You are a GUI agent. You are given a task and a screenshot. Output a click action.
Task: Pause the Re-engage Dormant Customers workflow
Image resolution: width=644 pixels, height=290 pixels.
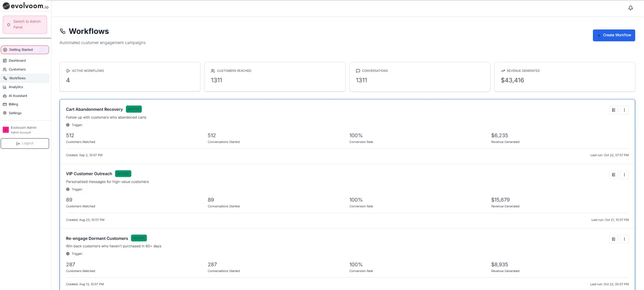614,239
